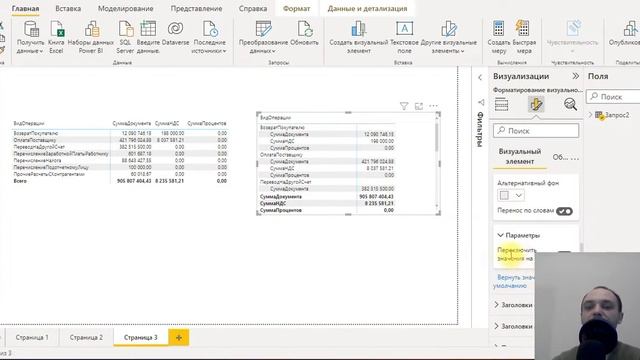The height and width of the screenshot is (360, 640).
Task: Open the Справка tab
Action: coord(253,9)
